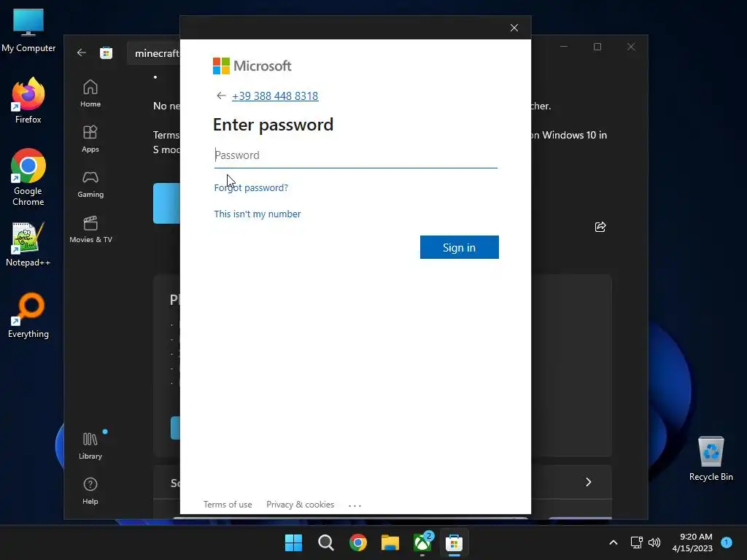This screenshot has width=747, height=560.
Task: Open Apps section in Store sidebar
Action: coord(90,139)
